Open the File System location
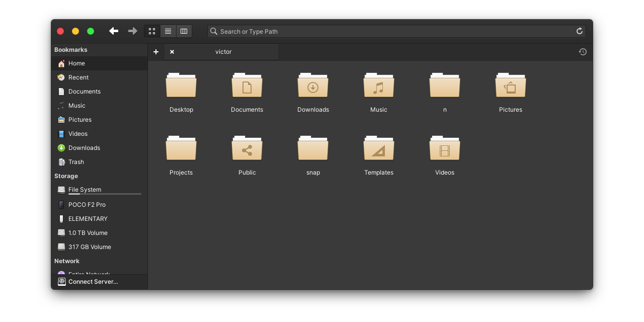 [x=85, y=190]
